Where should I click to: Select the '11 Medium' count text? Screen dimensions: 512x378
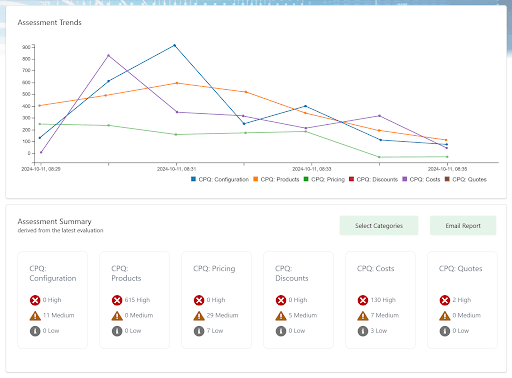coord(59,315)
